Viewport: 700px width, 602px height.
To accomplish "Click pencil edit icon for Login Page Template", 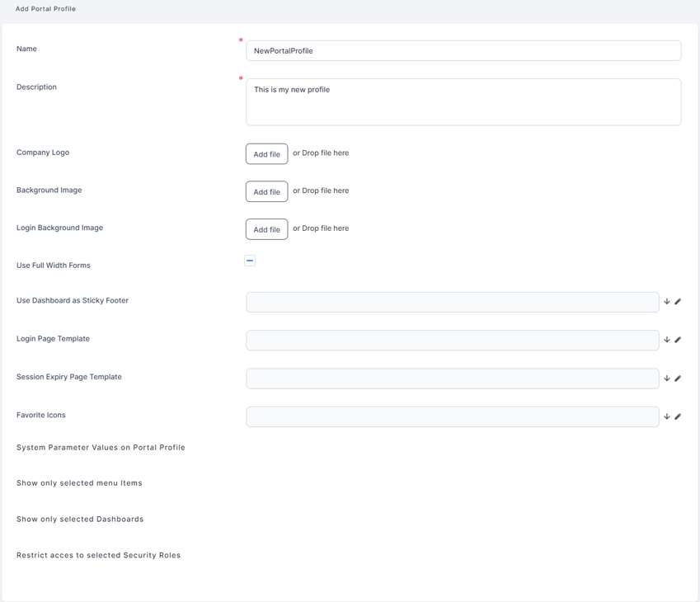I will 678,340.
